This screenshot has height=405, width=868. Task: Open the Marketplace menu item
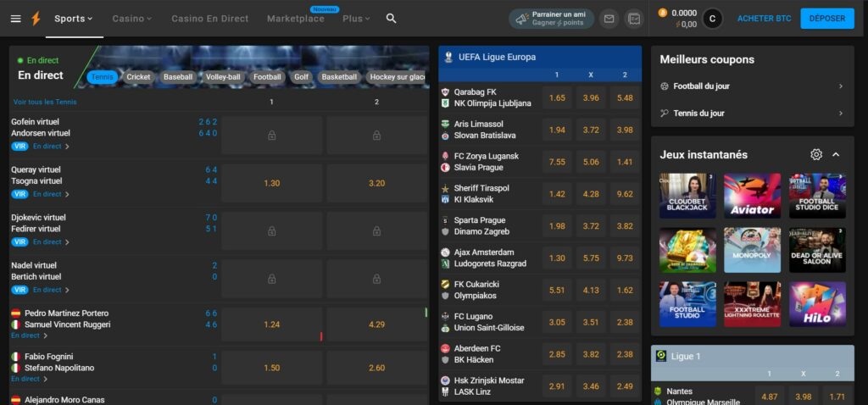[x=296, y=19]
